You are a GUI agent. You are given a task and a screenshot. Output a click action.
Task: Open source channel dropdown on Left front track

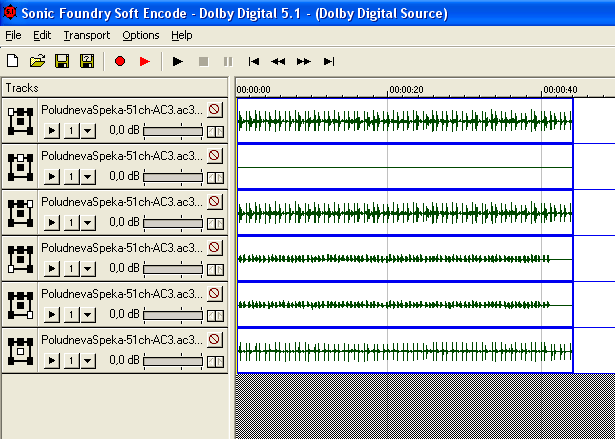click(88, 131)
